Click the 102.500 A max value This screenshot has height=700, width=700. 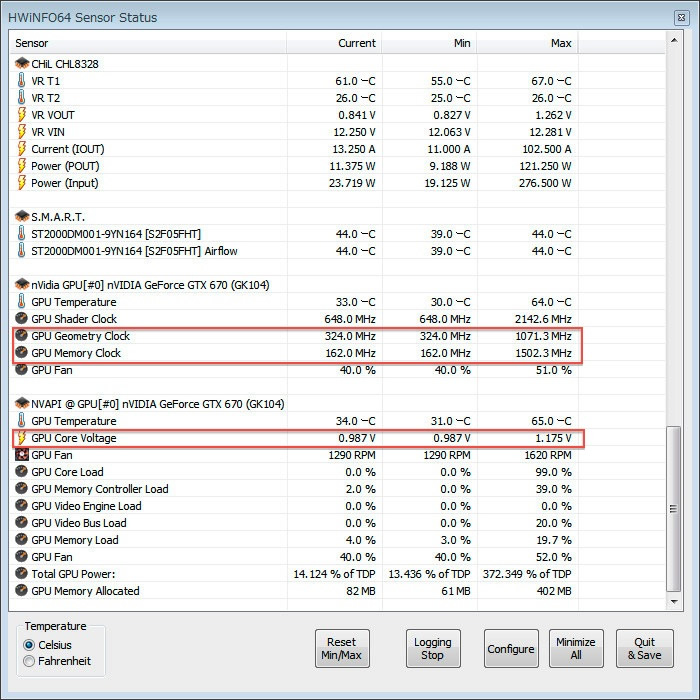coord(547,149)
